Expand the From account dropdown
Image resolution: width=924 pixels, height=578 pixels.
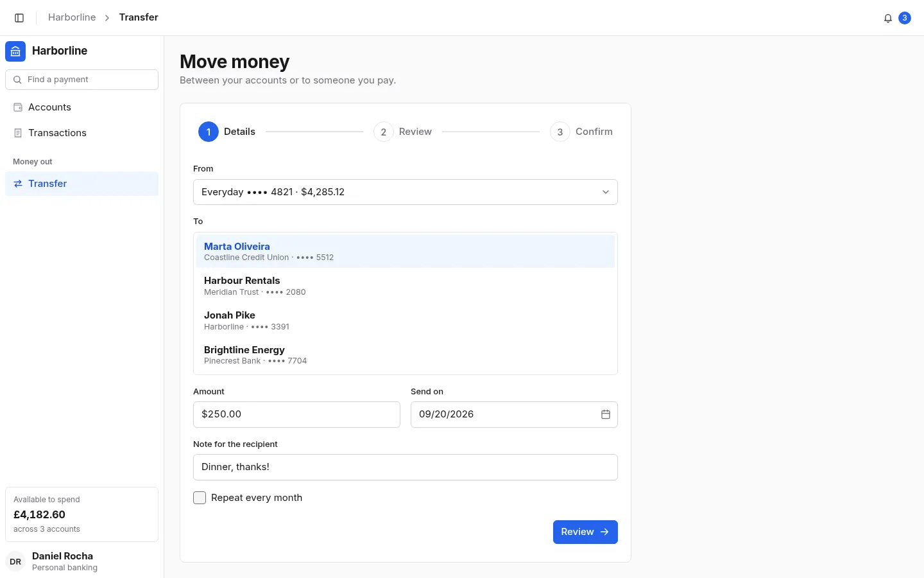point(406,192)
